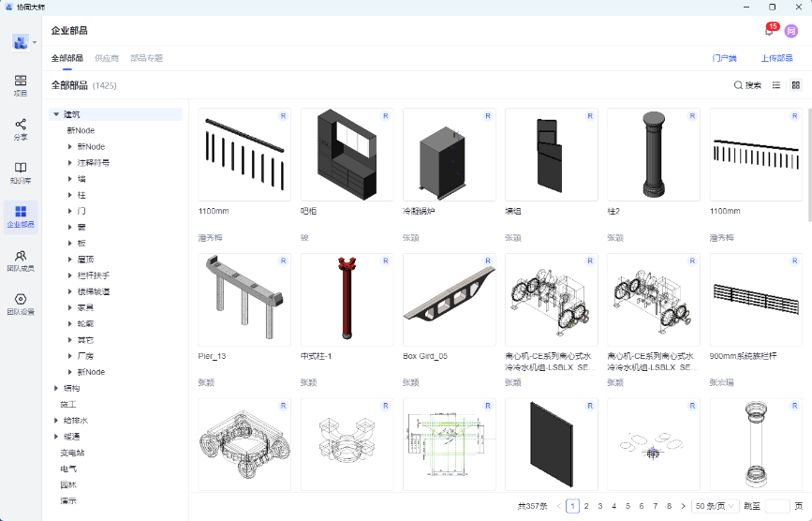The width and height of the screenshot is (812, 521).
Task: Open the 知识库 knowledge base icon
Action: click(x=21, y=172)
